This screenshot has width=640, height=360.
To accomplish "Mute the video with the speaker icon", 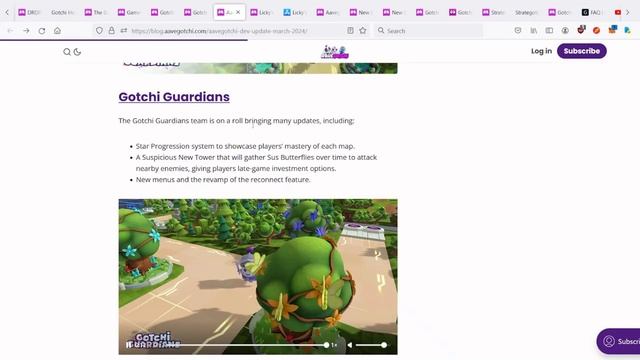I will (x=350, y=345).
